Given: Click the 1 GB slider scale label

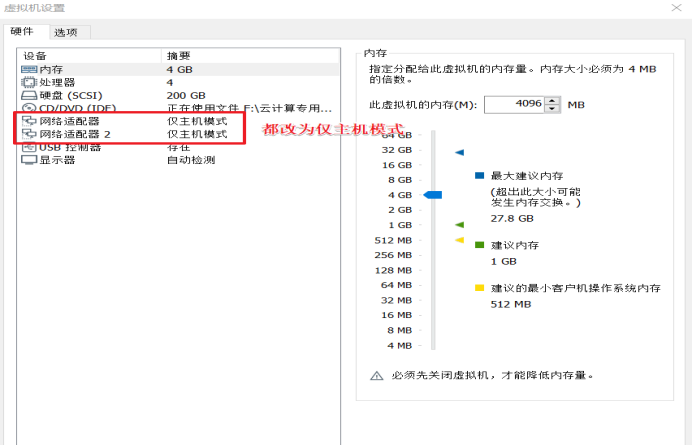Looking at the screenshot, I should (x=400, y=225).
